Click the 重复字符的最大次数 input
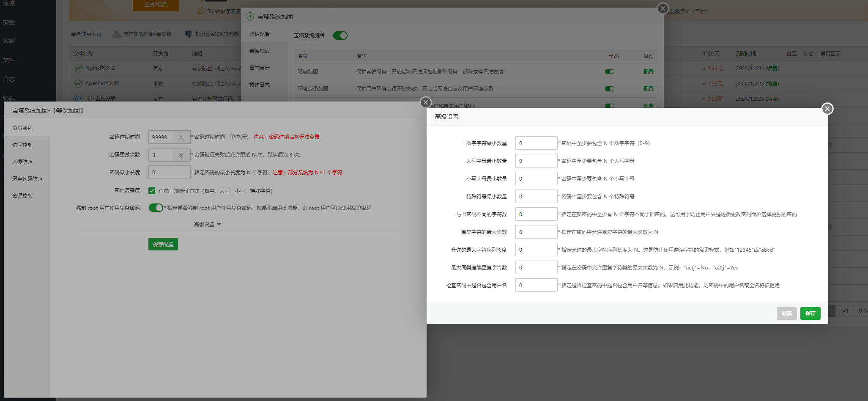The image size is (868, 401). [x=536, y=232]
